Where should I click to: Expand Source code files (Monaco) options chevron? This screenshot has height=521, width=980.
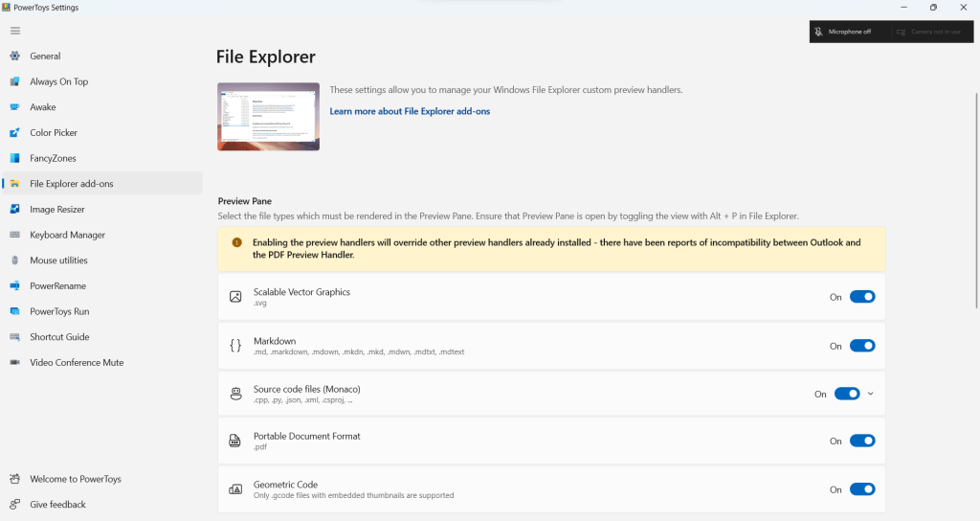coord(871,394)
